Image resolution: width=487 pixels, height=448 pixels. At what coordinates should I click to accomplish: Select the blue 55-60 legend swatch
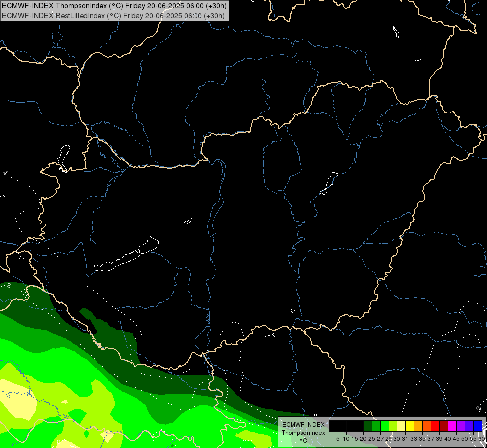tap(478, 426)
